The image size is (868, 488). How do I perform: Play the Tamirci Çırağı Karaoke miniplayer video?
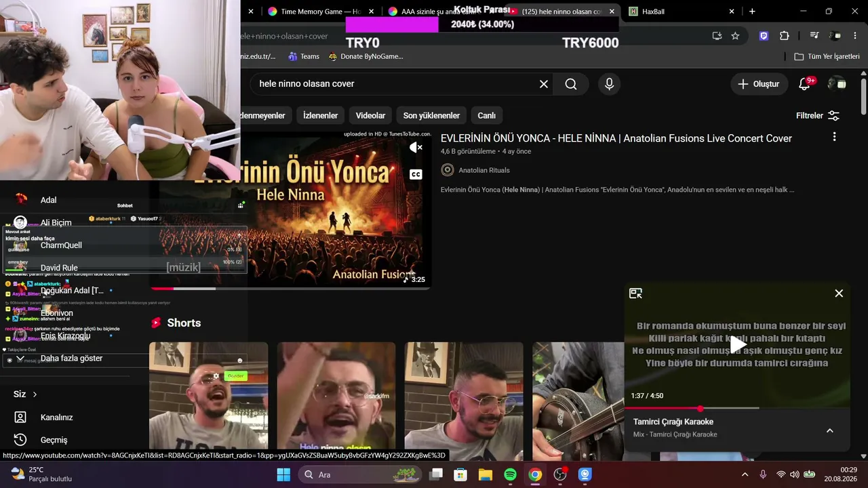pyautogui.click(x=737, y=344)
